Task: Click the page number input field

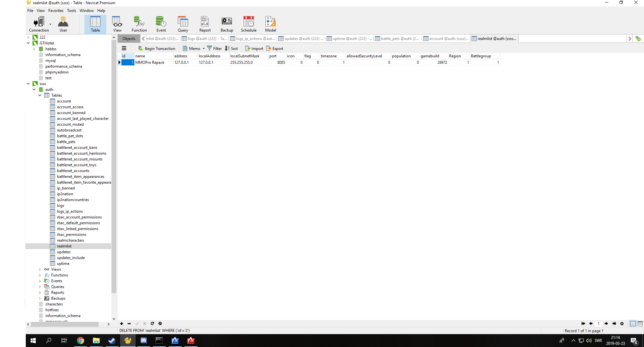Action: click(x=599, y=323)
